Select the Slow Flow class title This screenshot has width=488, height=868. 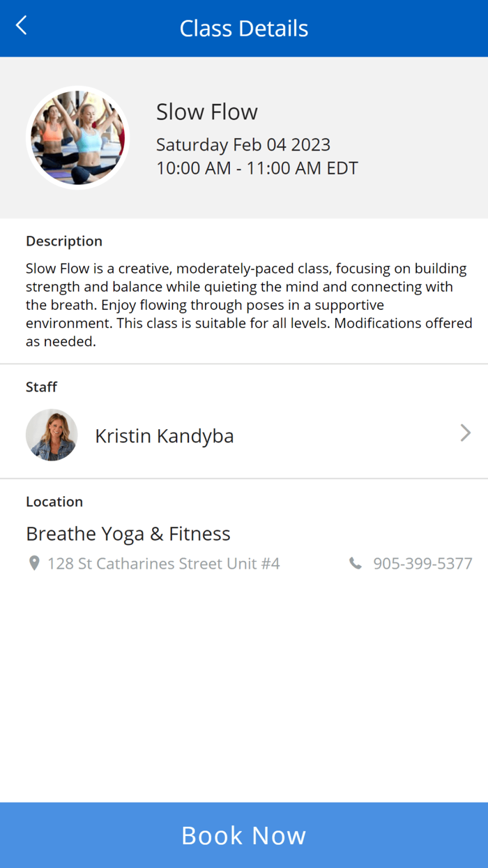click(206, 111)
